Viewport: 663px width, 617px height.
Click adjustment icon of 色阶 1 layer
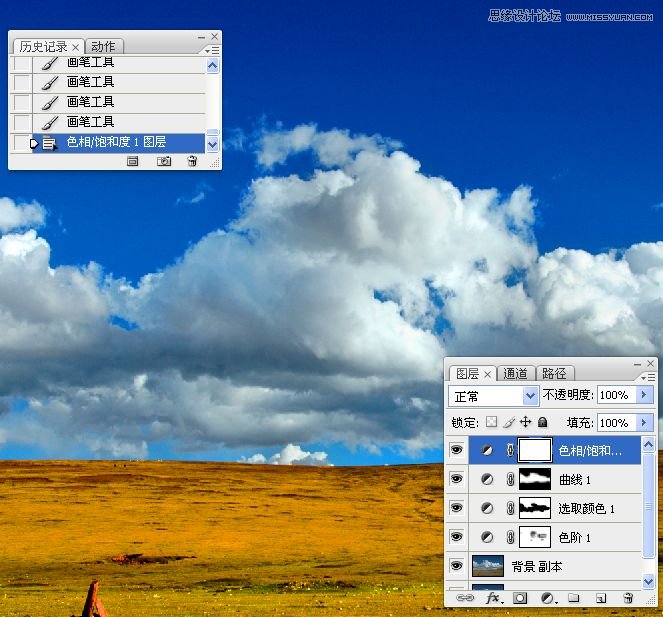coord(487,537)
